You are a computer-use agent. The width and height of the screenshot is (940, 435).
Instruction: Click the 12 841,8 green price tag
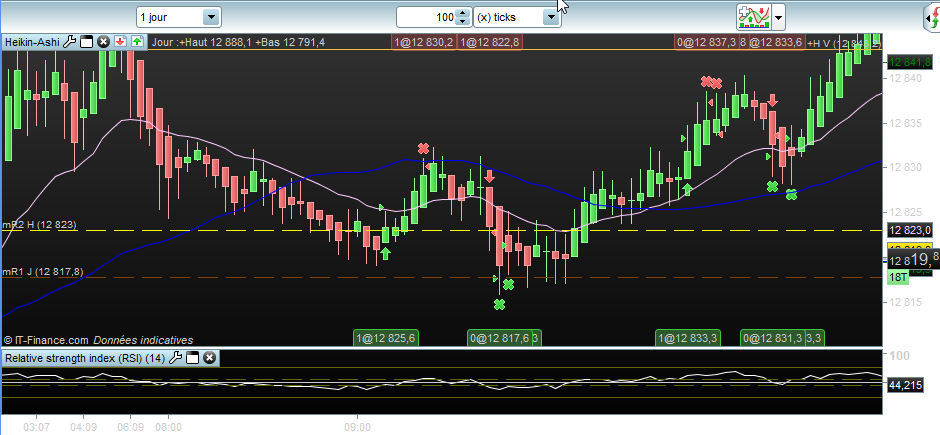click(909, 62)
